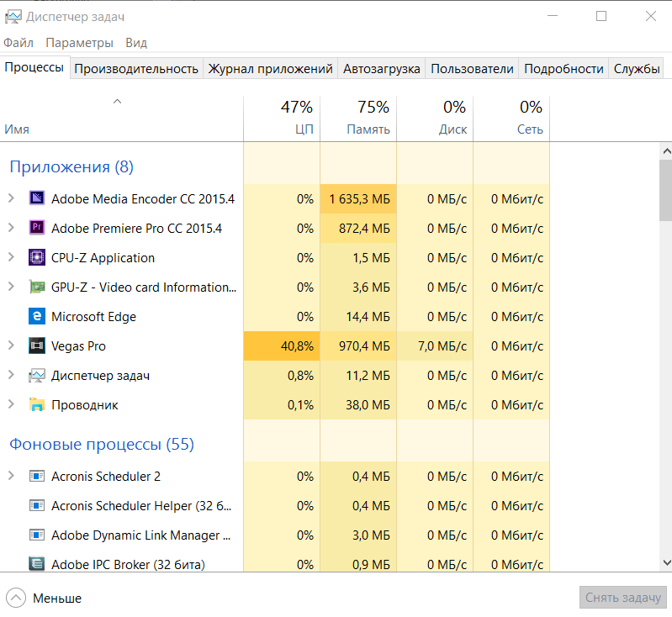Open the Файл menu
Viewport: 672px width, 617px height.
[x=19, y=43]
